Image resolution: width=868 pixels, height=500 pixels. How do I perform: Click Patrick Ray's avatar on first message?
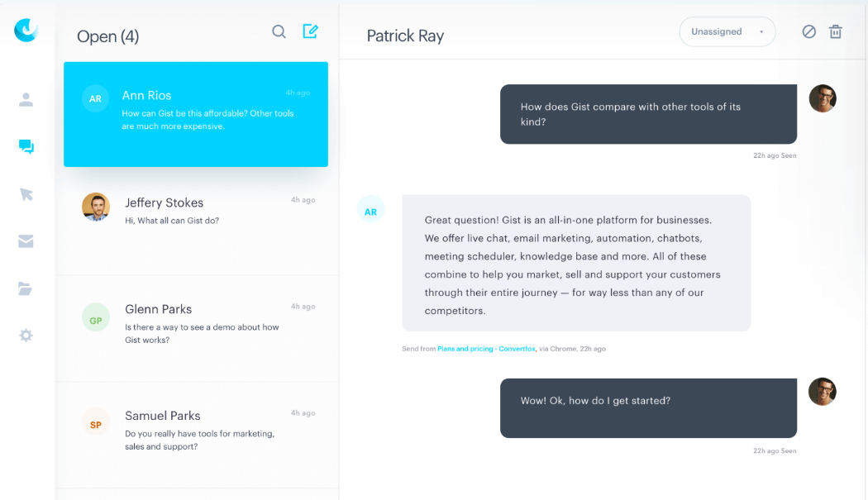click(823, 98)
